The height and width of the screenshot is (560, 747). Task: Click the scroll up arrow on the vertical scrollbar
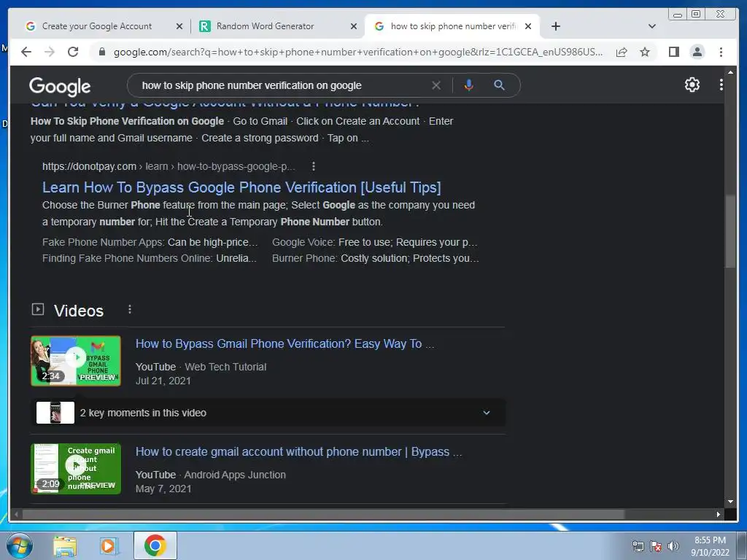[730, 72]
